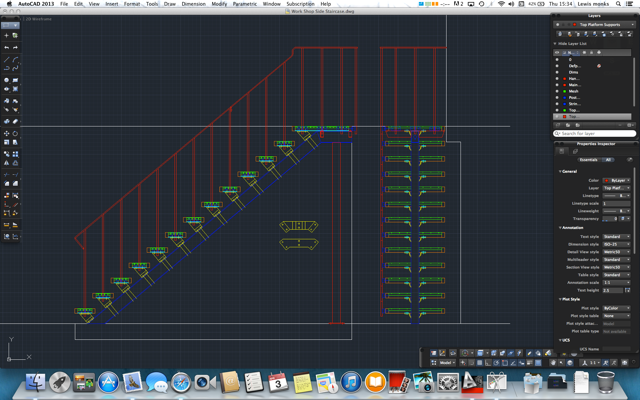640x400 pixels.
Task: Click the Color ByLayer red swatch
Action: click(x=606, y=181)
